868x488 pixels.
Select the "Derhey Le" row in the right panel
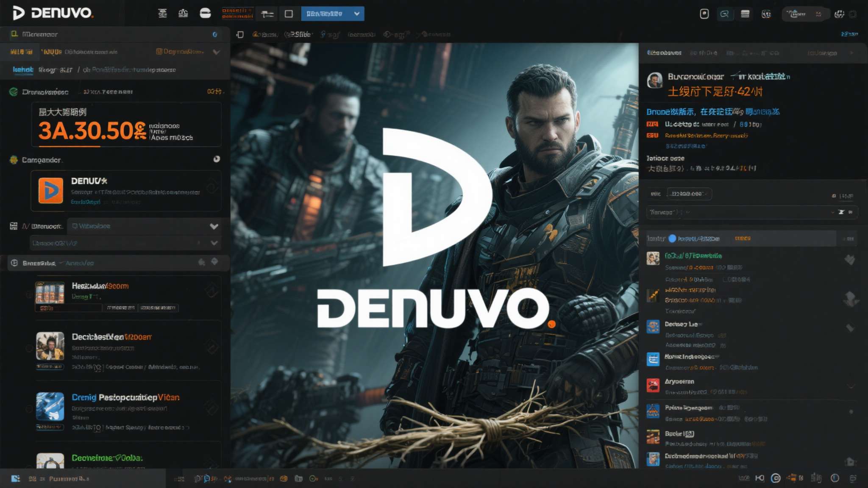pos(751,335)
